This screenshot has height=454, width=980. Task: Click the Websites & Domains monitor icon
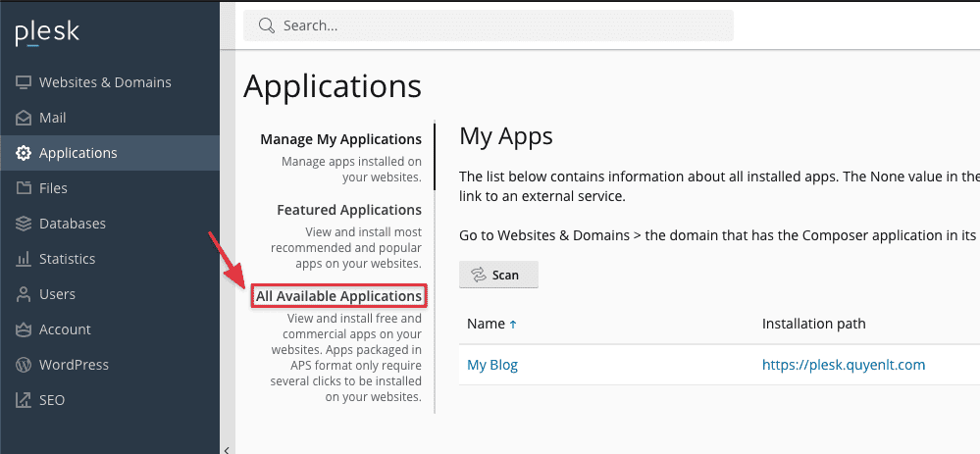24,82
